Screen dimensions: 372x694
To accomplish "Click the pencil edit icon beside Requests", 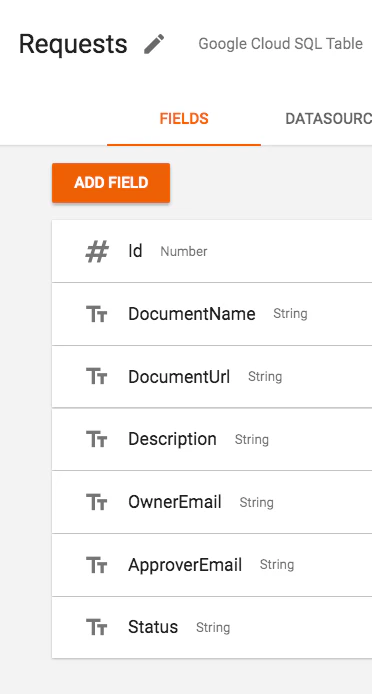I will coord(154,44).
